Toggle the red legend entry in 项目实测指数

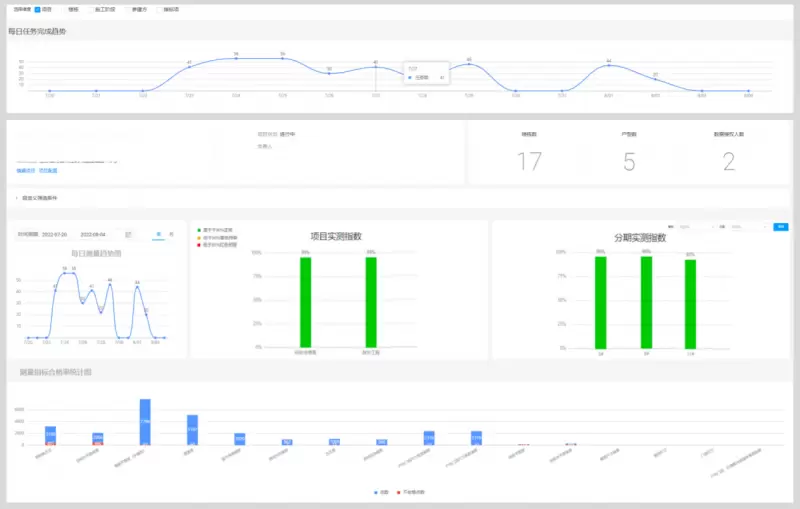(x=199, y=244)
